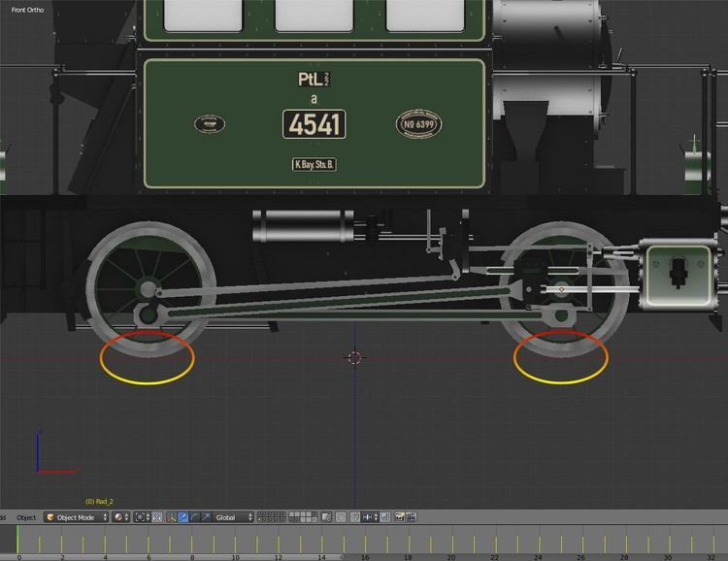Open the Object Mode dropdown

pos(76,517)
